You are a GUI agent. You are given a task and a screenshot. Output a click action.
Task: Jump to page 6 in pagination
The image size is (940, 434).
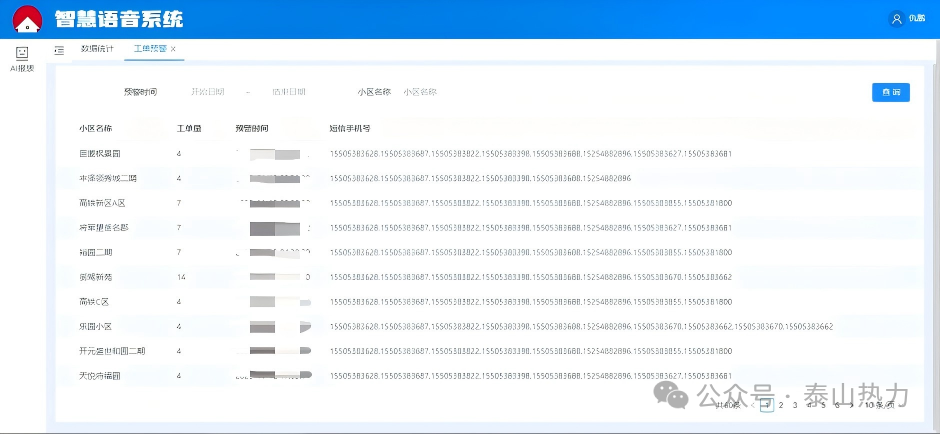click(x=837, y=405)
